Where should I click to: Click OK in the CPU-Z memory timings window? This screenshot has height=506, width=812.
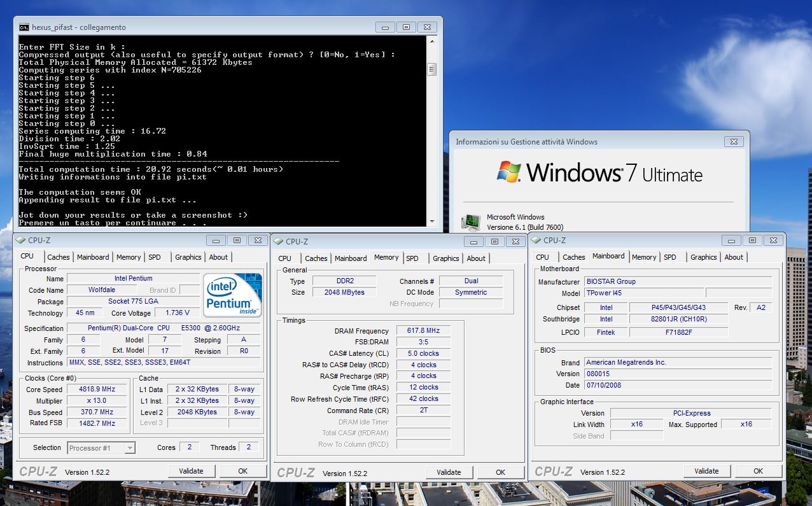(501, 472)
